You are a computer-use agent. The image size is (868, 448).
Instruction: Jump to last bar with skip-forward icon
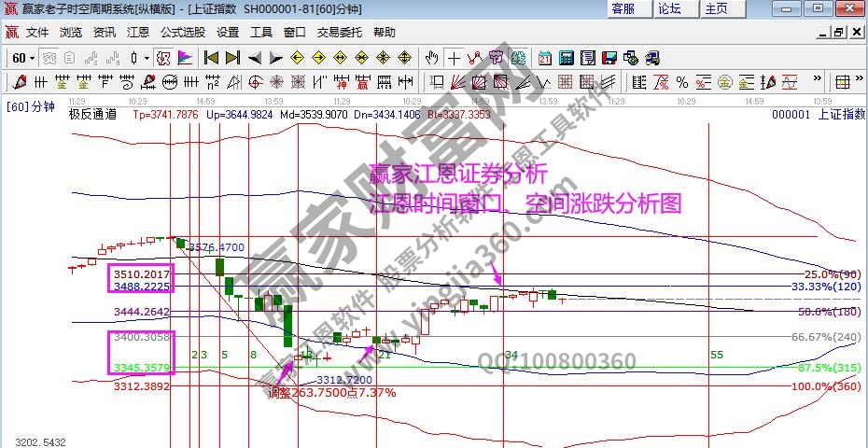(232, 58)
